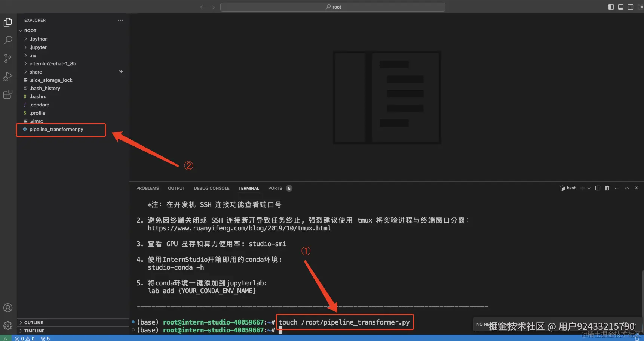Switch to the PORTS tab
The height and width of the screenshot is (341, 644).
pos(280,188)
